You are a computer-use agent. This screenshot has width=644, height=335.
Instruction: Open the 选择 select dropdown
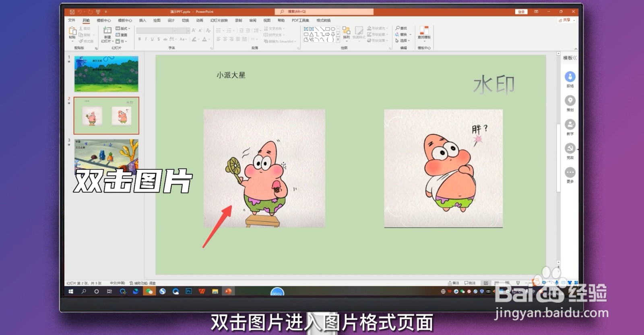402,41
